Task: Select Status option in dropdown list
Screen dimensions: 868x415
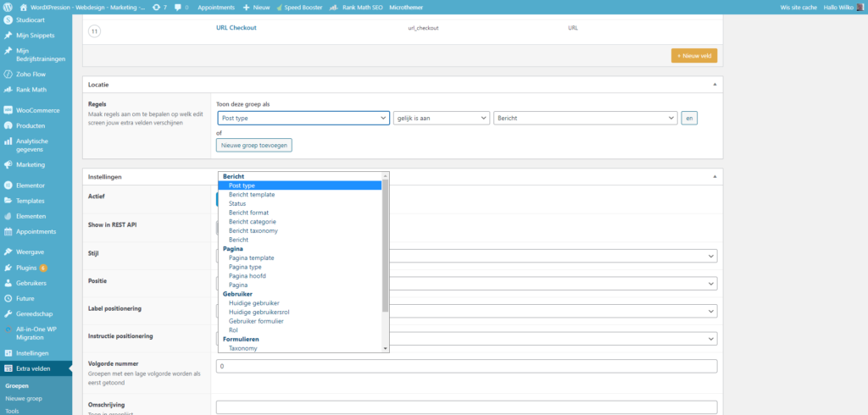Action: [237, 203]
